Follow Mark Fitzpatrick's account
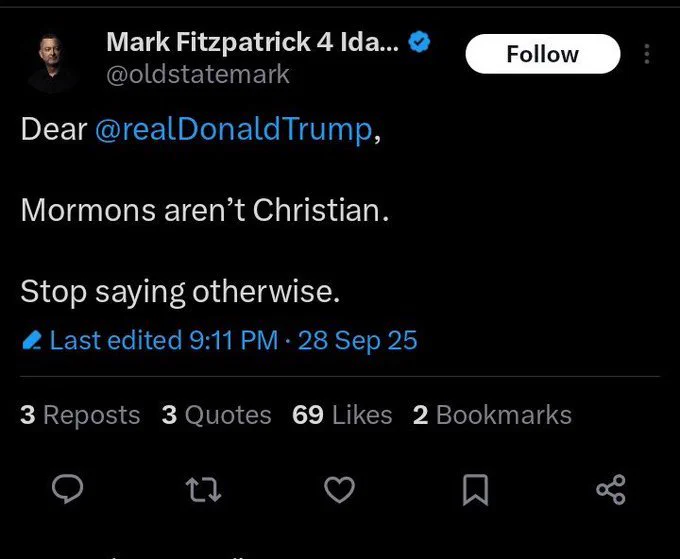The width and height of the screenshot is (680, 559). [x=543, y=54]
